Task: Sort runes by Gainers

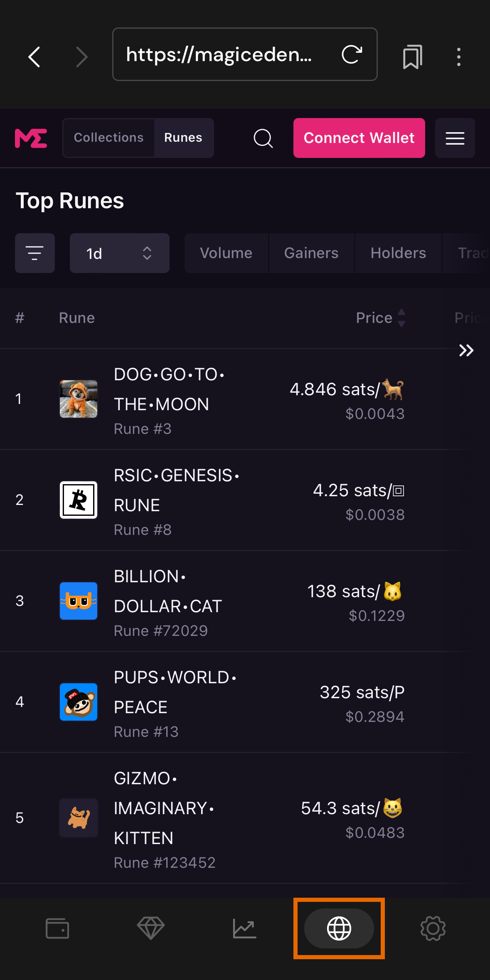Action: coord(311,253)
